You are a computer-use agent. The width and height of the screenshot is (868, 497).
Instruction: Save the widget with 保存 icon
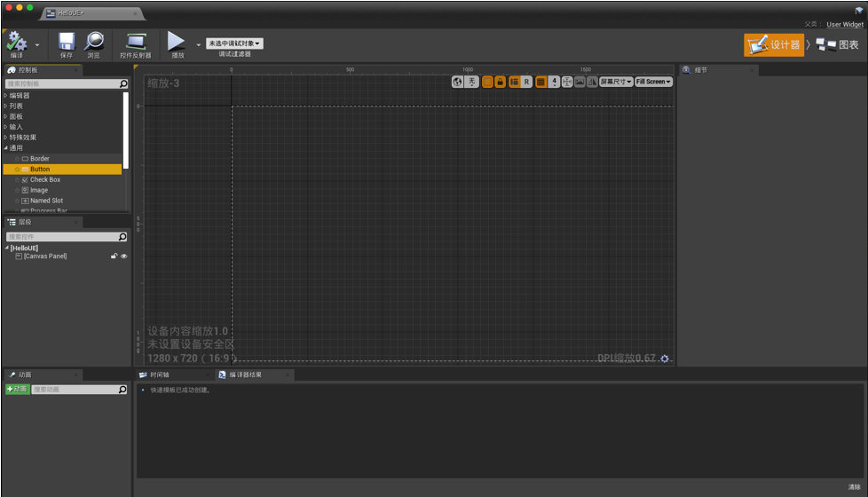pos(67,44)
